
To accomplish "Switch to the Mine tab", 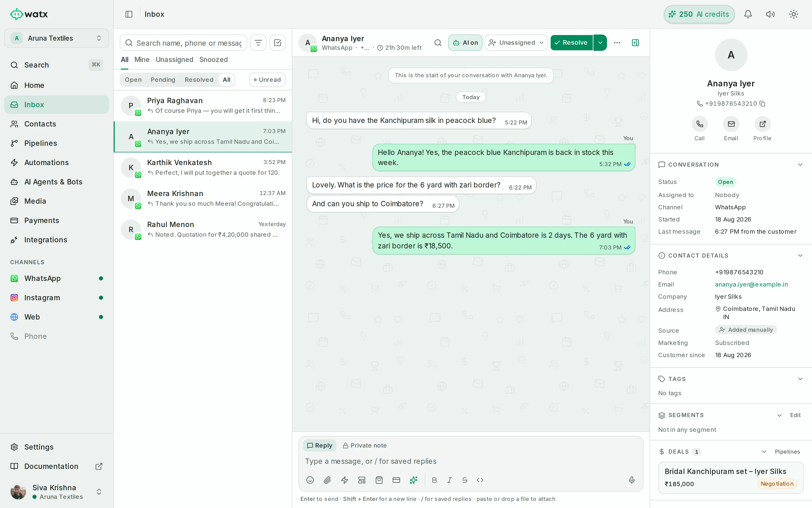I will (x=142, y=59).
